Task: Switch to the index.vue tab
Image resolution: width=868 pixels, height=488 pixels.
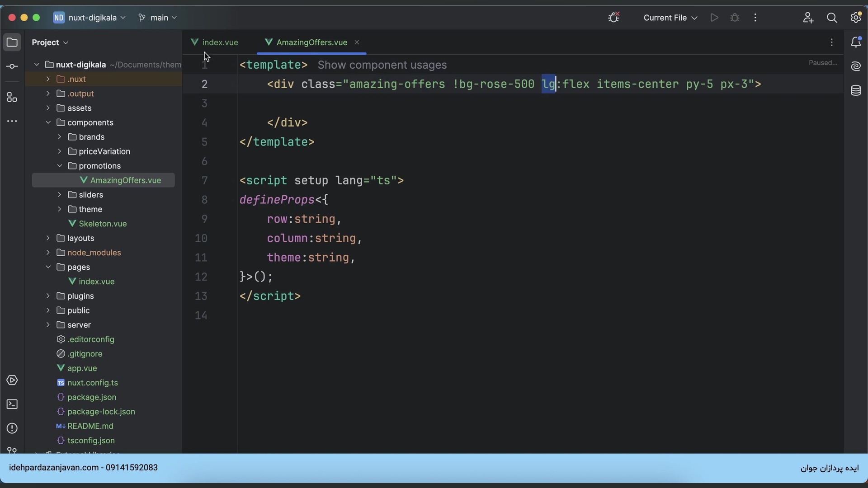Action: pyautogui.click(x=220, y=42)
